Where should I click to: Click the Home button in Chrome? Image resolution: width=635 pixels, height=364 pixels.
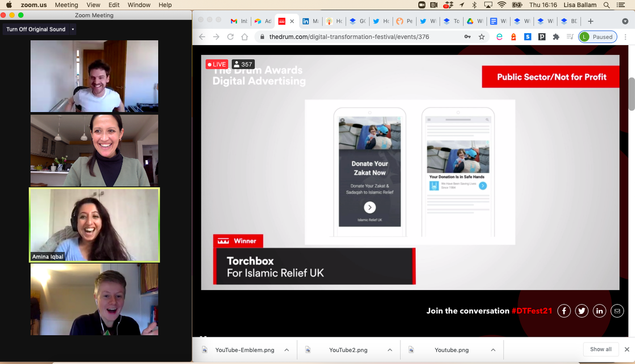click(x=245, y=37)
